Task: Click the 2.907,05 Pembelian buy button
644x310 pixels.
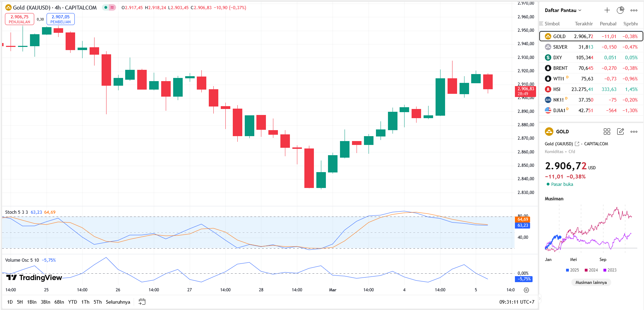Action: coord(60,19)
